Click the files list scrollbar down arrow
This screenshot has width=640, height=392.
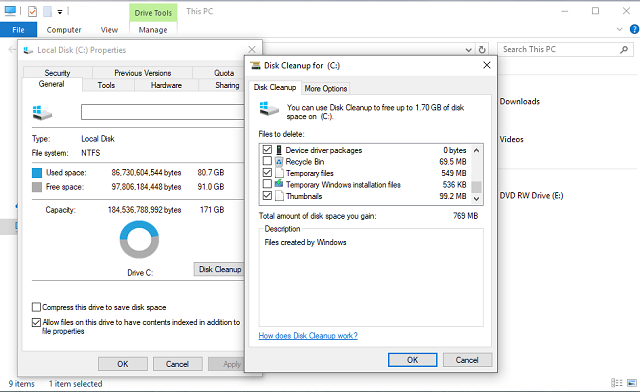coord(476,198)
